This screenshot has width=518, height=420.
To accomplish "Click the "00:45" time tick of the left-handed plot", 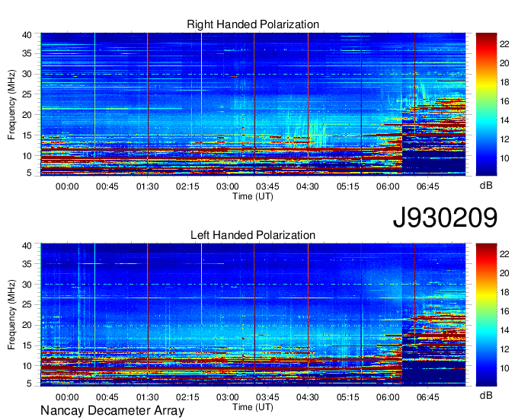I will 107,397.
